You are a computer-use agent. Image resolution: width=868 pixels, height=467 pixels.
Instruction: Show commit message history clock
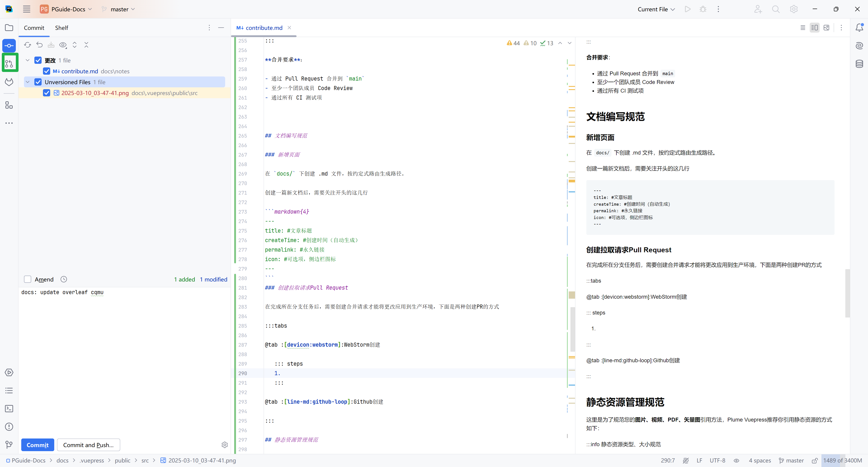click(64, 279)
